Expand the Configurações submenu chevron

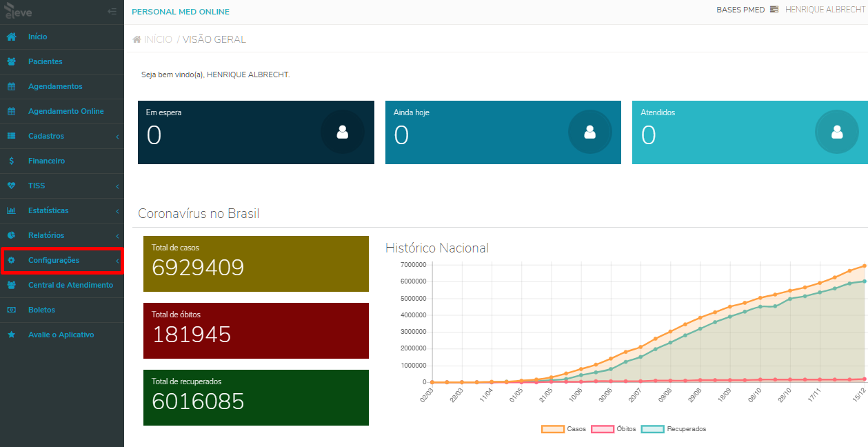(x=117, y=261)
